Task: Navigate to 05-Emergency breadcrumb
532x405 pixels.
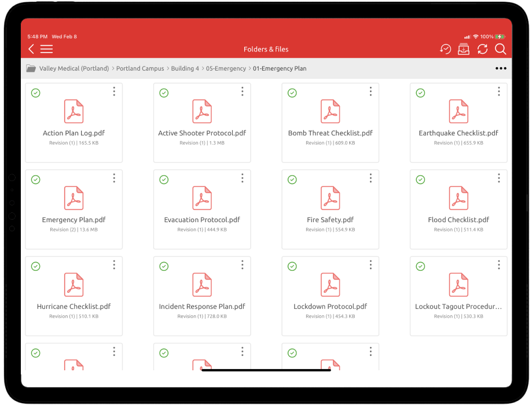Action: pos(226,68)
